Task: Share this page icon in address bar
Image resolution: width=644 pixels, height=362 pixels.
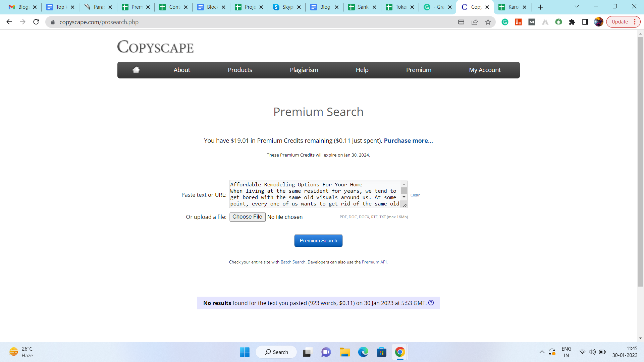Action: [x=475, y=22]
